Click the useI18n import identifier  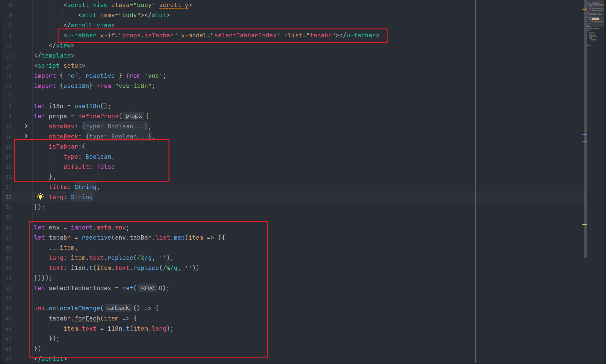coord(76,86)
